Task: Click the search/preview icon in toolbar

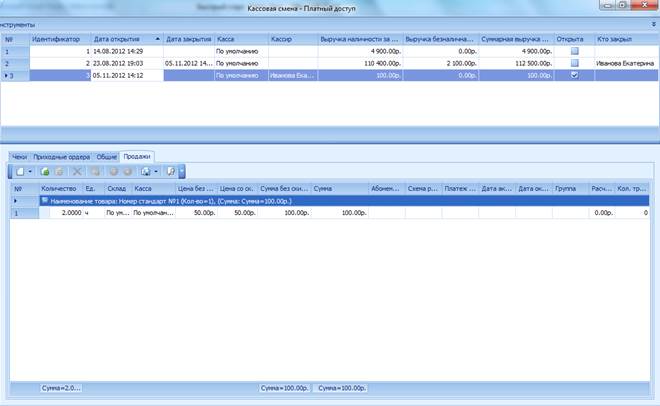Action: click(x=171, y=172)
